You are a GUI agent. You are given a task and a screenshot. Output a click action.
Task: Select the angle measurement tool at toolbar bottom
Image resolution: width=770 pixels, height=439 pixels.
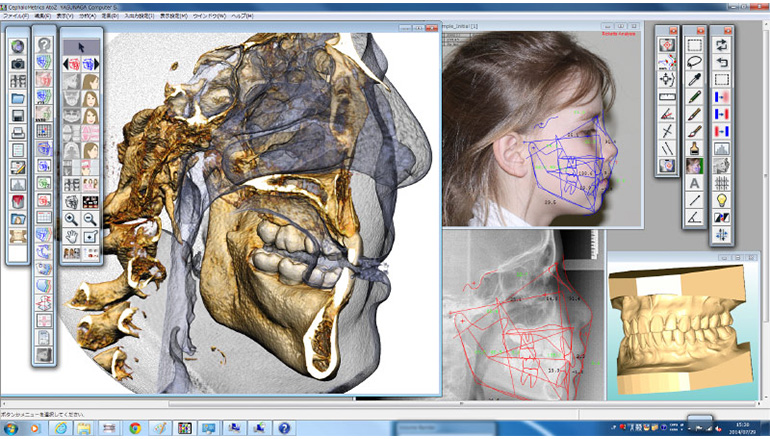click(694, 218)
